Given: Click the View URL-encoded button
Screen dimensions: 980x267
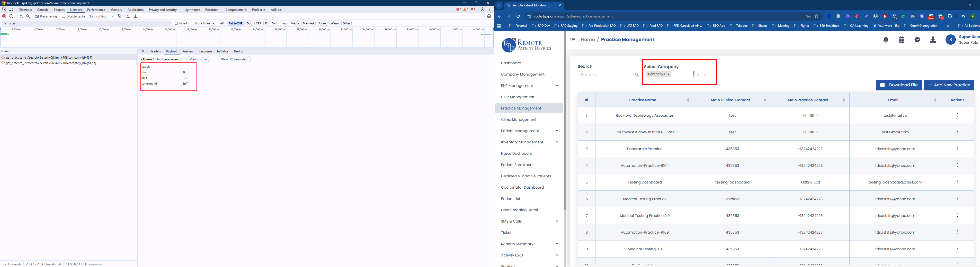Looking at the screenshot, I should 234,59.
